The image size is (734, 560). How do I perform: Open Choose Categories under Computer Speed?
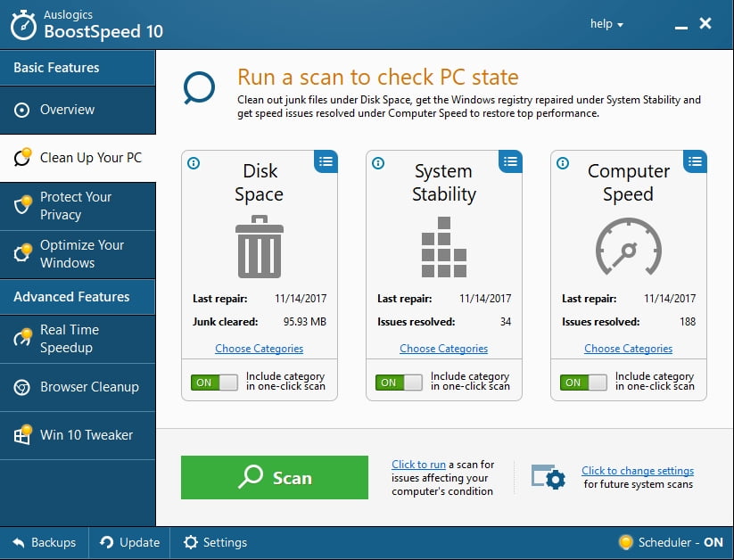(628, 349)
